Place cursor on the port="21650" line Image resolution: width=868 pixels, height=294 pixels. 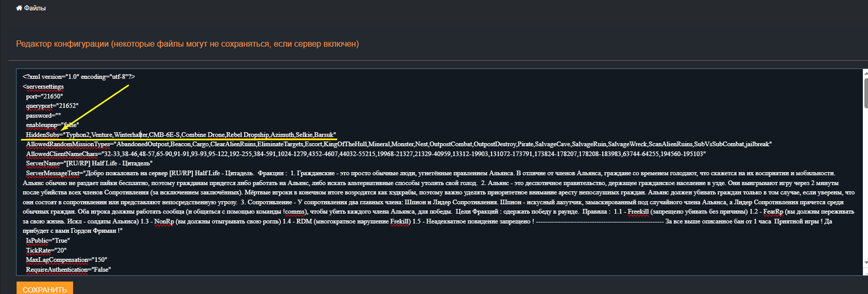[44, 96]
